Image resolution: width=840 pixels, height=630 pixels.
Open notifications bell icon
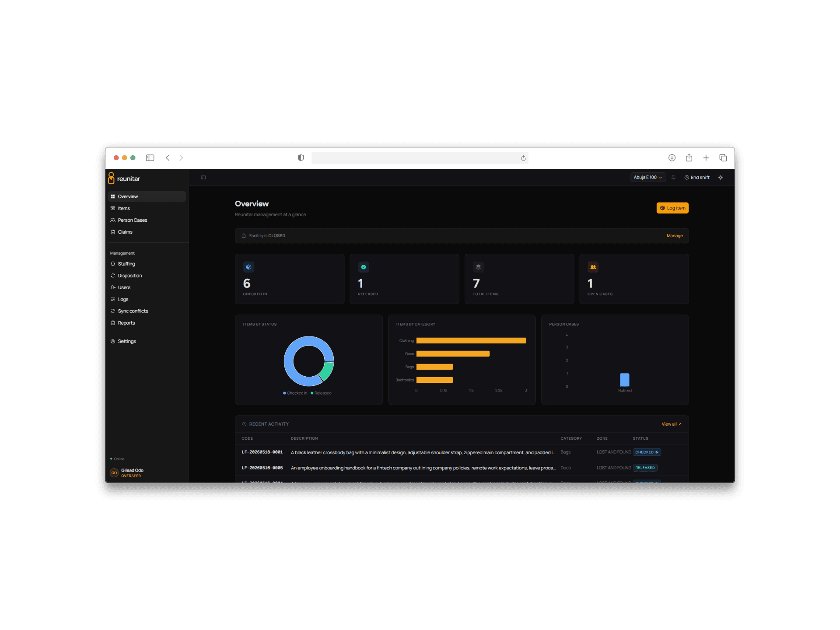tap(674, 177)
